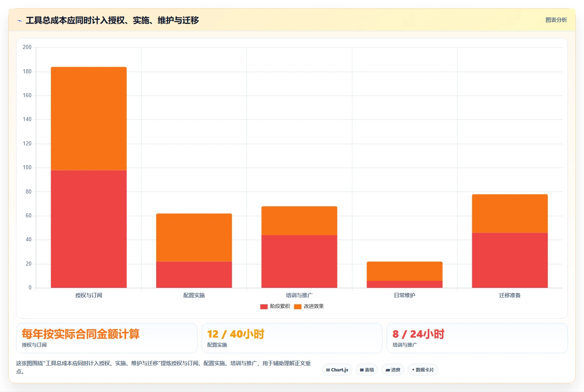Viewport: 584px width, 392px height.
Task: Click the 每年按实际合同金额计算 data card
Action: click(x=107, y=338)
